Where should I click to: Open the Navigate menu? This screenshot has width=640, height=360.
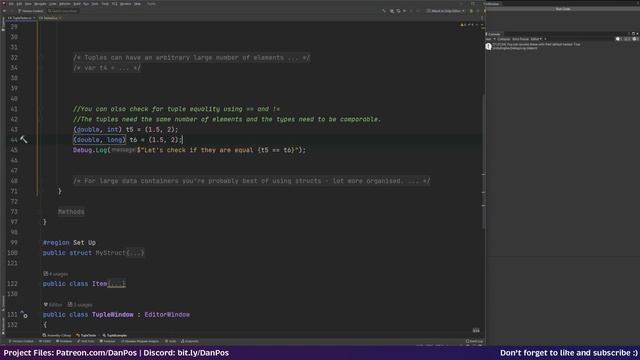40,4
